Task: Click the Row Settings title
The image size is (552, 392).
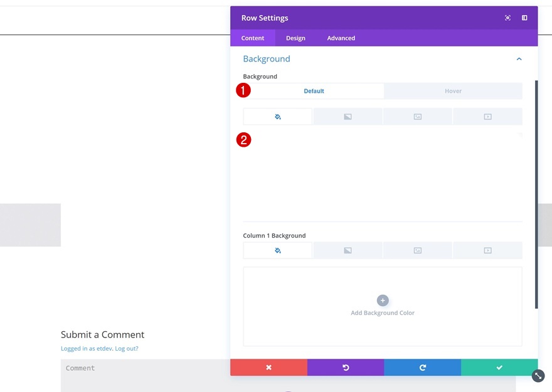Action: 265,18
